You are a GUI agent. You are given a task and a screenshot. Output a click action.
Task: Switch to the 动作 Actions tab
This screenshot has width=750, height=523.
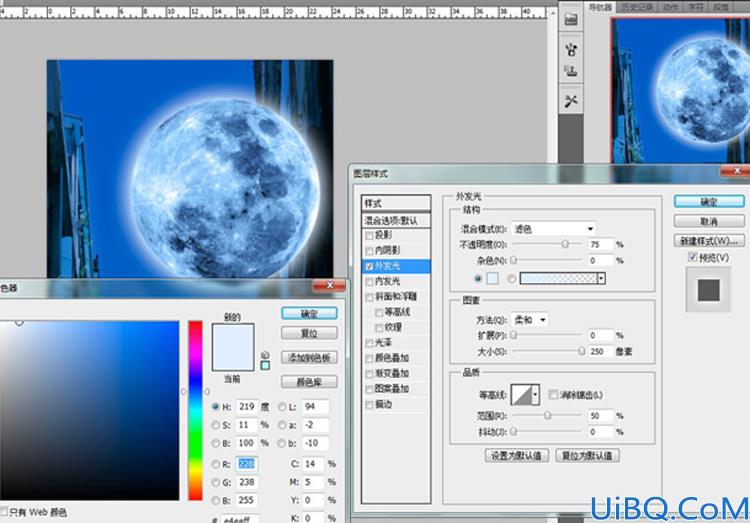pos(671,7)
